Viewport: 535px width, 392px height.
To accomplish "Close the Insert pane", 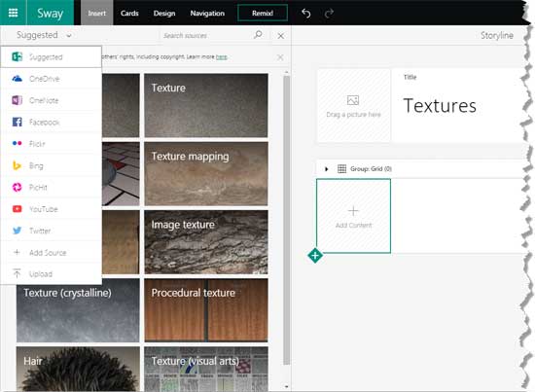I will [x=281, y=36].
